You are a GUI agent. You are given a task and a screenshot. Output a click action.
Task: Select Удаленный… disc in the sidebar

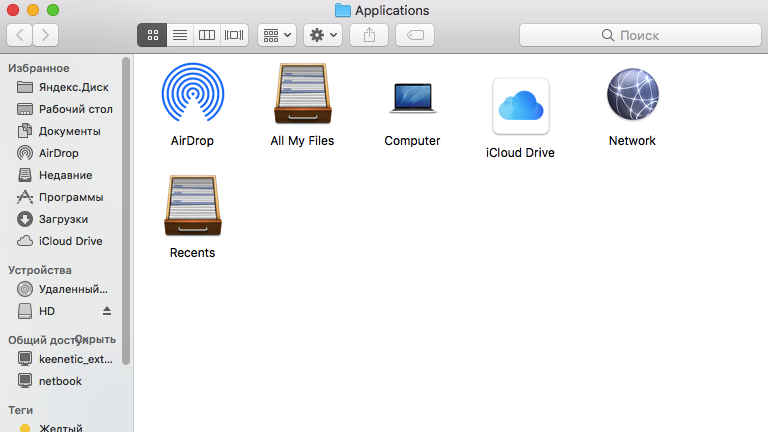pos(63,289)
